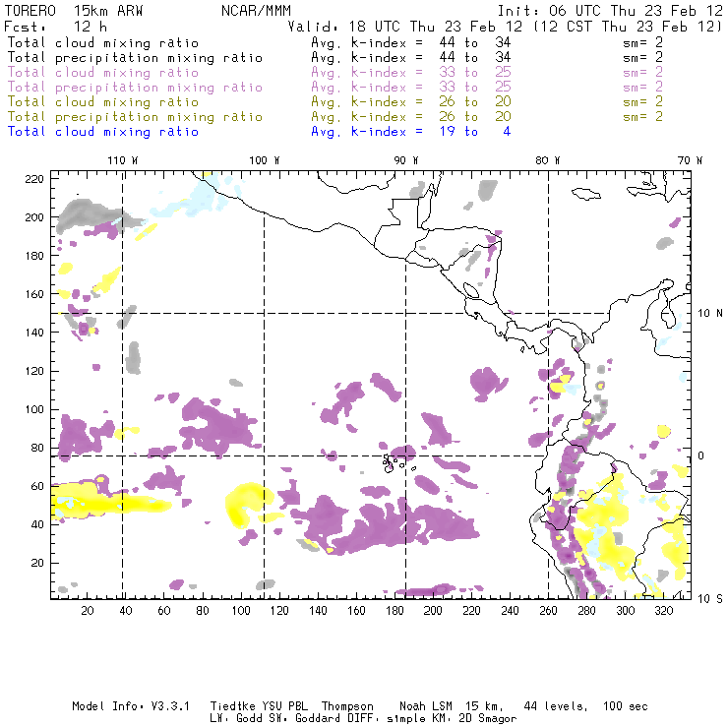Click the "Valid: 18 UTC Thu 23 Feb 12" text

coord(405,27)
